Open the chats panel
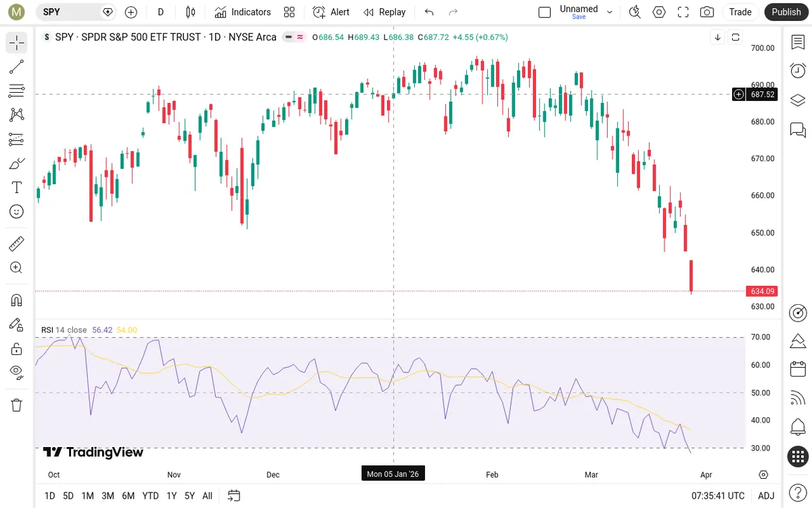 pyautogui.click(x=798, y=129)
